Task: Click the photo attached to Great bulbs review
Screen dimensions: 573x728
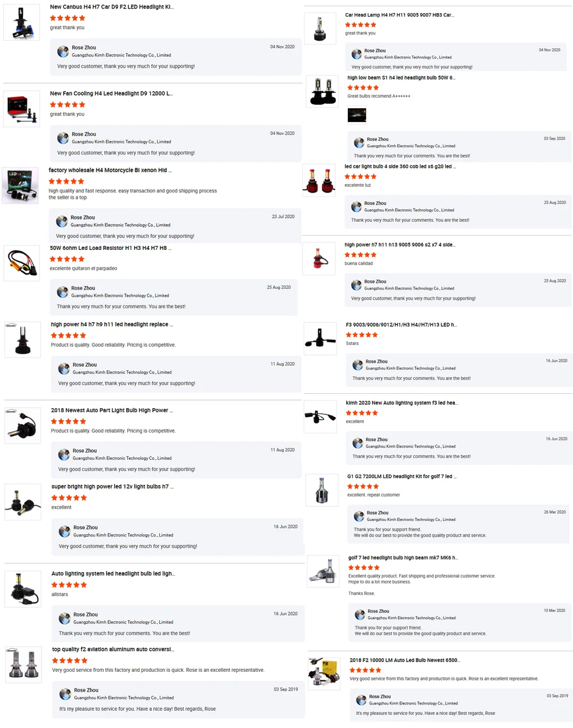Action: click(357, 115)
